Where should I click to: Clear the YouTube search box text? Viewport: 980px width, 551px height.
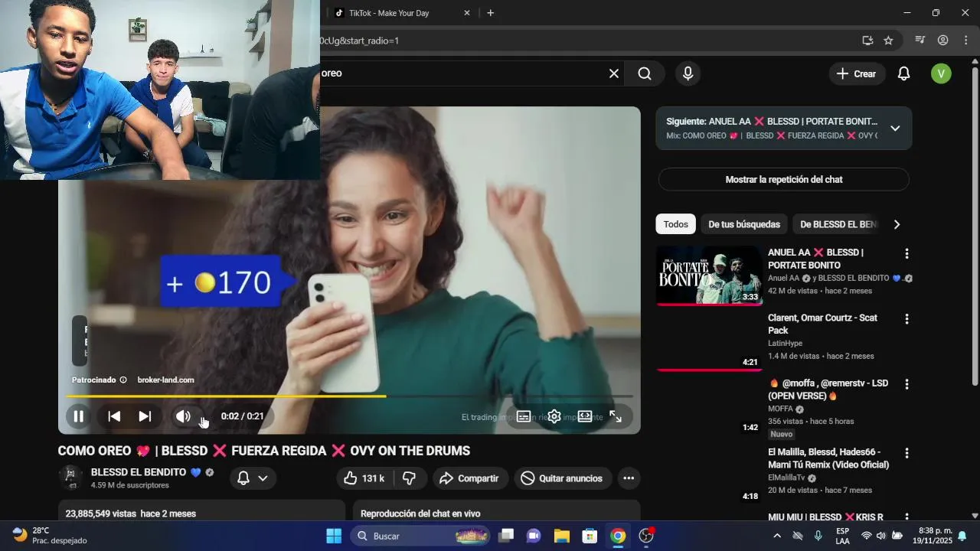point(614,73)
